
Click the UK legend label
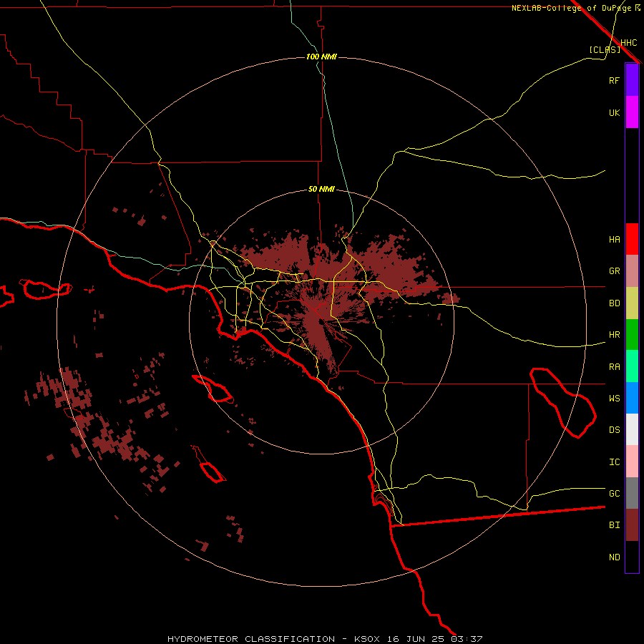(x=614, y=112)
